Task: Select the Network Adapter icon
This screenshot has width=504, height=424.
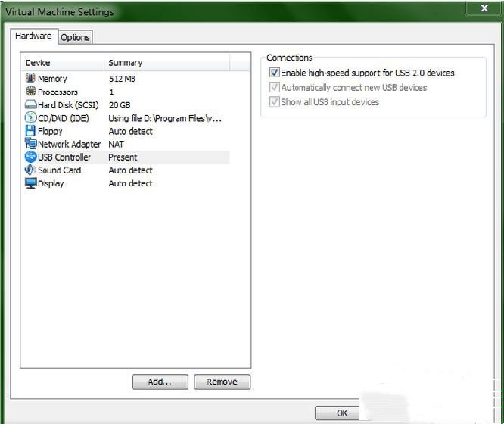Action: (31, 144)
